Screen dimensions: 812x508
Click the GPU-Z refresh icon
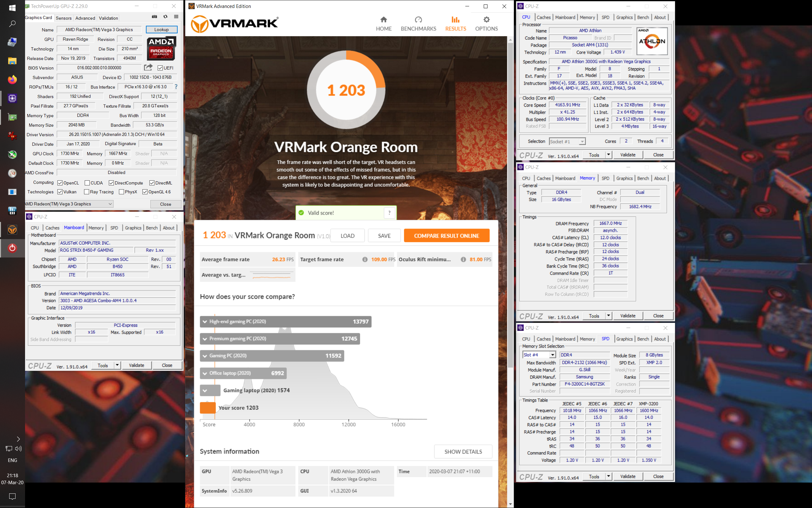(166, 17)
